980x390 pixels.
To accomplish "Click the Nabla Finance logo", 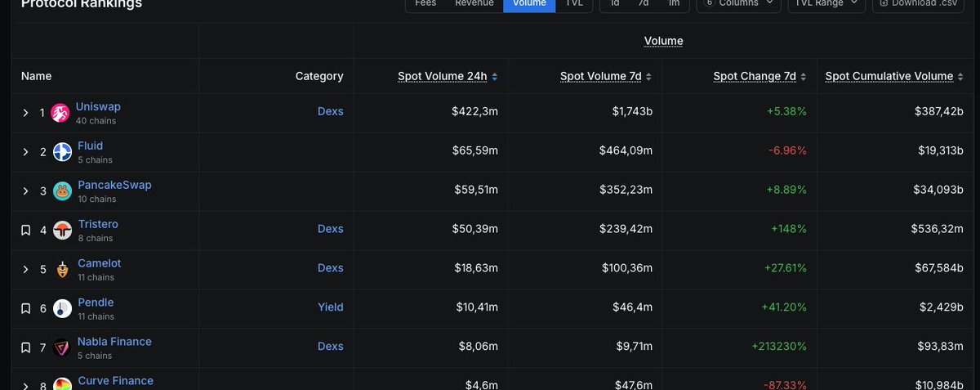I will [63, 347].
